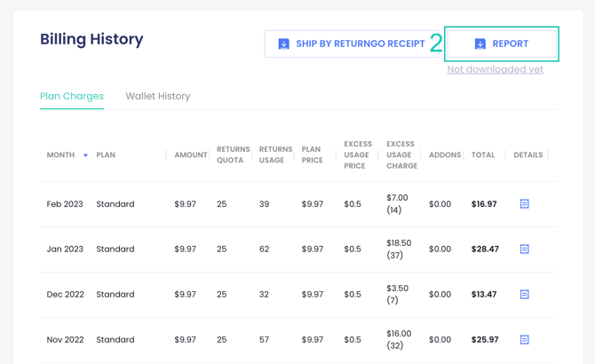595x364 pixels.
Task: Select the Feb 2023 row month cell
Action: point(65,204)
